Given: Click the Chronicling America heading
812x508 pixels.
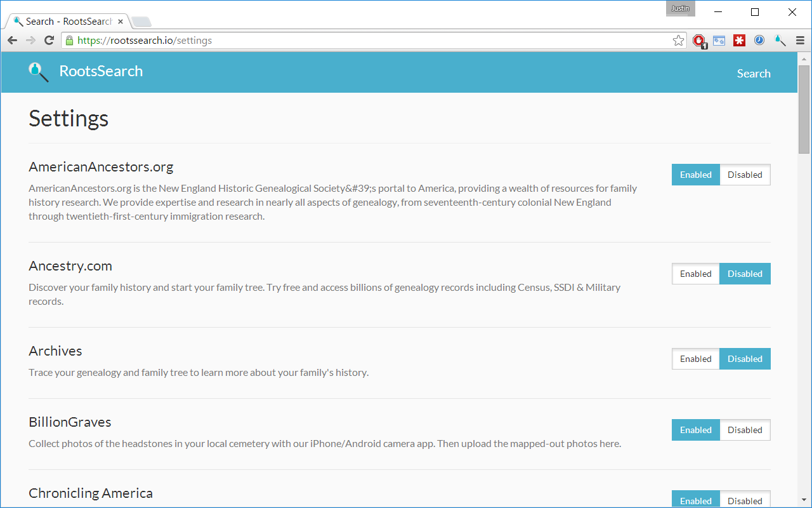Looking at the screenshot, I should (x=91, y=493).
